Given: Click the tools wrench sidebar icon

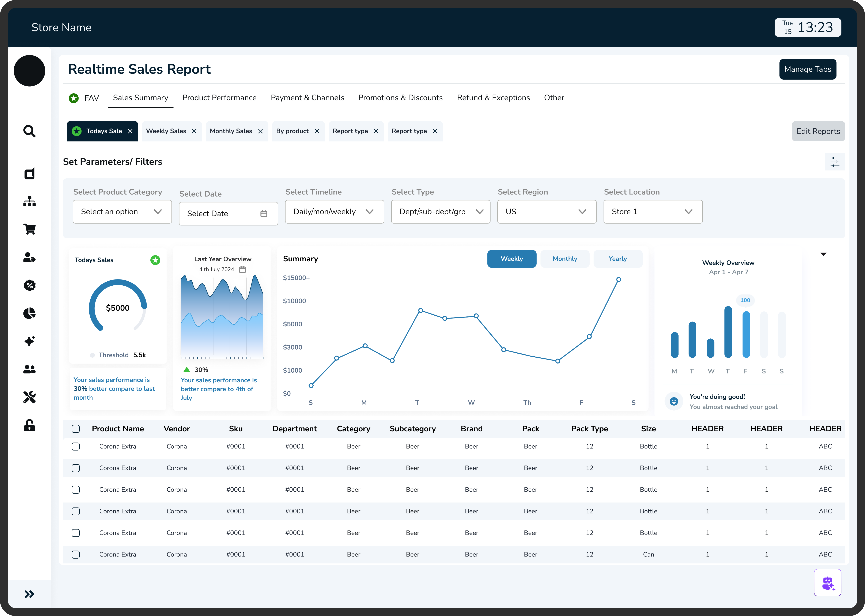Looking at the screenshot, I should click(x=29, y=397).
